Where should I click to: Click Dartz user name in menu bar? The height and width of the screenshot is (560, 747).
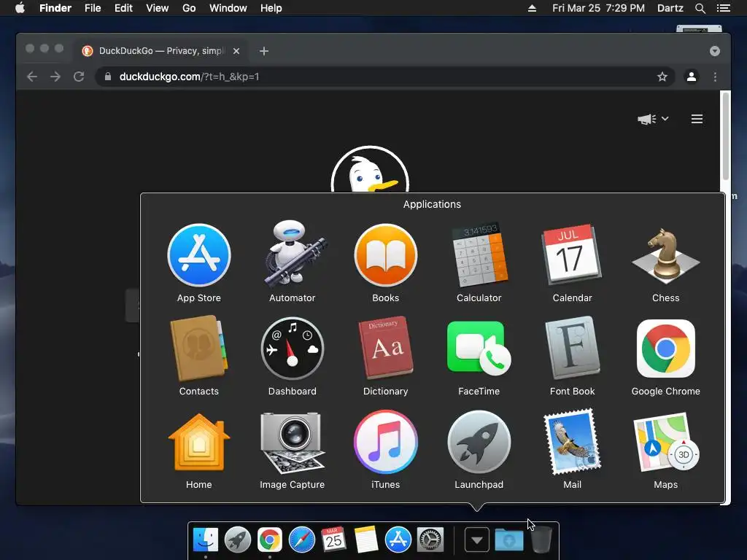[x=670, y=8]
